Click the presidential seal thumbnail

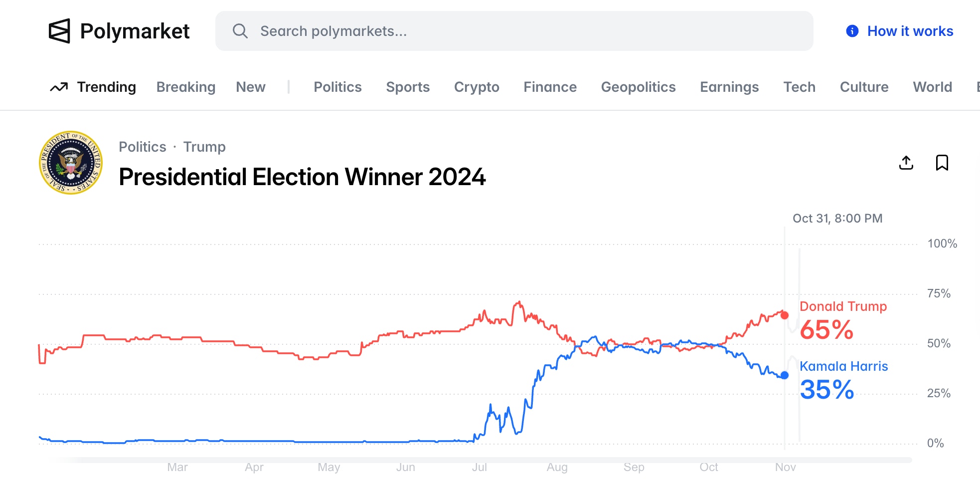coord(71,163)
